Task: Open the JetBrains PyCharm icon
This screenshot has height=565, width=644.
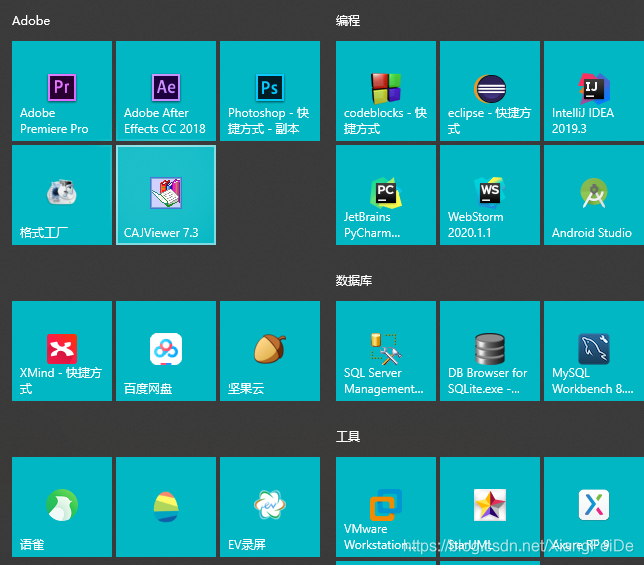Action: (386, 193)
